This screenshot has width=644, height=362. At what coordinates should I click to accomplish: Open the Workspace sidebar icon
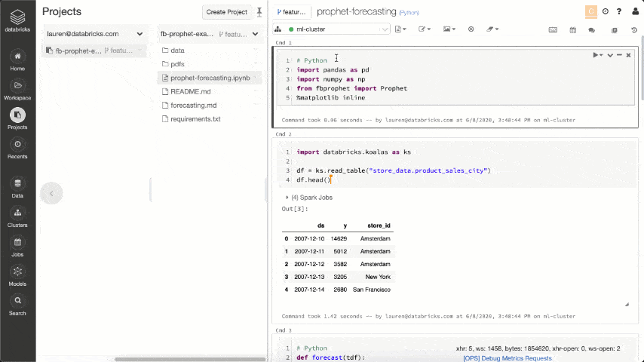17,87
